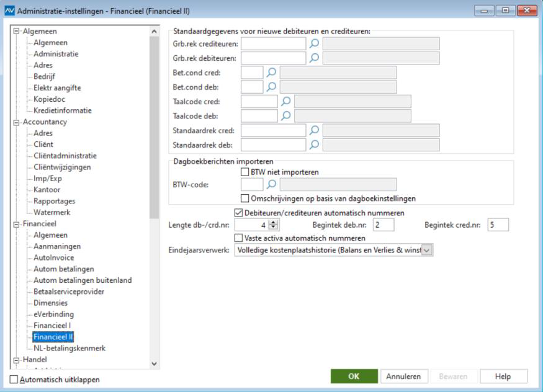Click the BTW-code search icon
Viewport: 543px width, 392px height.
[271, 184]
